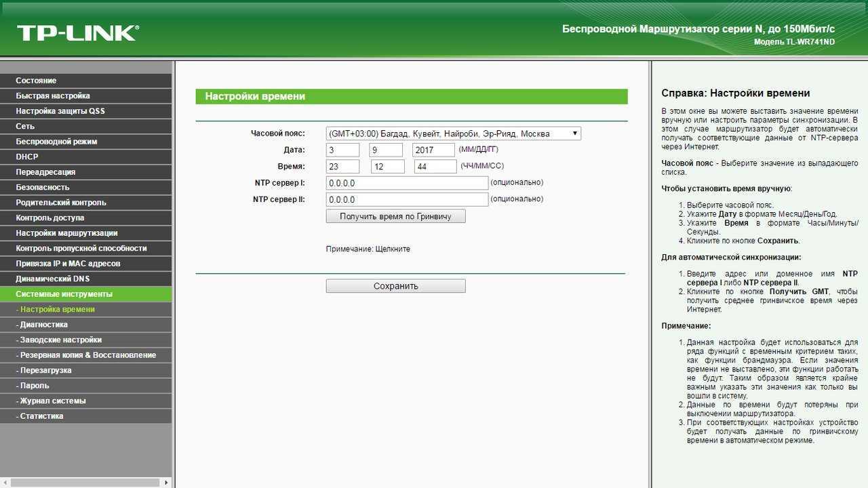Open Динамический DNS section
868x488 pixels.
85,279
